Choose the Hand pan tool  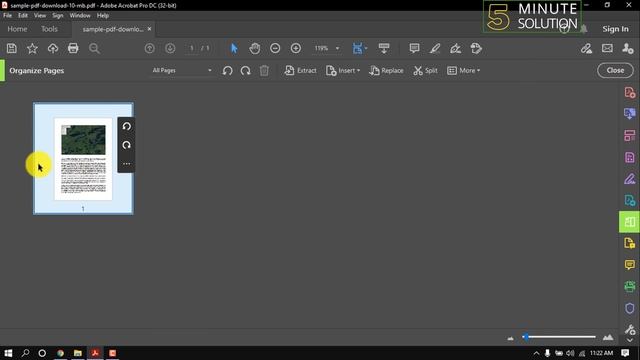pyautogui.click(x=255, y=49)
